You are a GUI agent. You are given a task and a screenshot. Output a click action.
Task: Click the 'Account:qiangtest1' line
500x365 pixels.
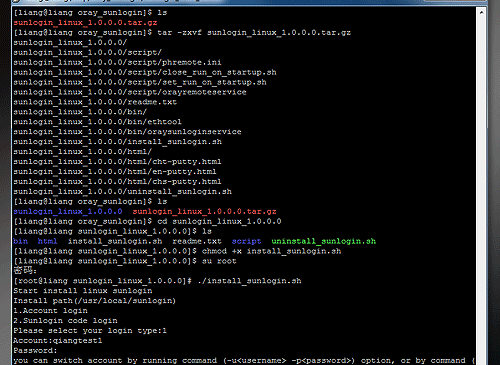click(58, 341)
